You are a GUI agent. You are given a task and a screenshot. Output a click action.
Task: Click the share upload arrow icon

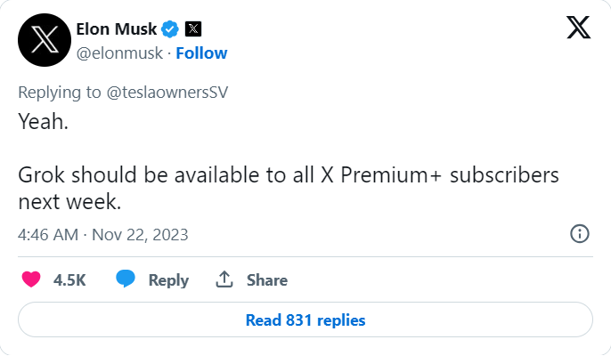(224, 279)
